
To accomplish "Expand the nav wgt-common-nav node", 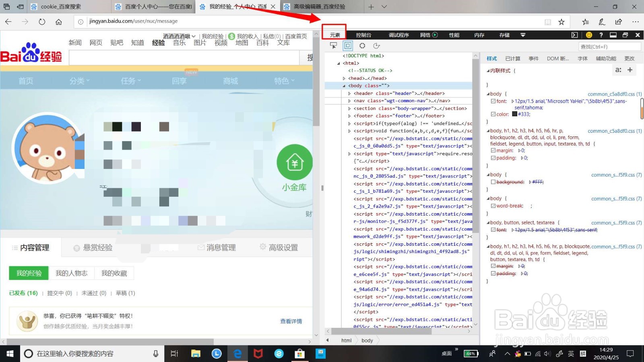I will coord(349,101).
